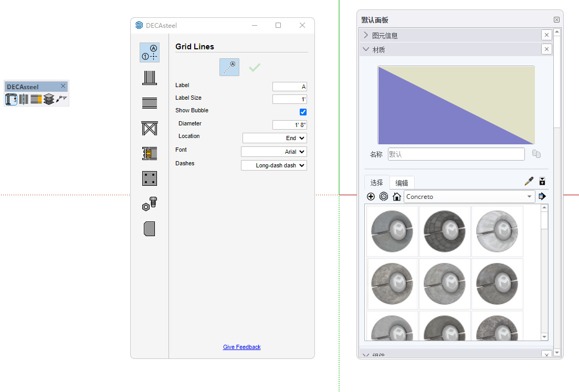Pick the eyedropper sample paint tool

pyautogui.click(x=529, y=182)
